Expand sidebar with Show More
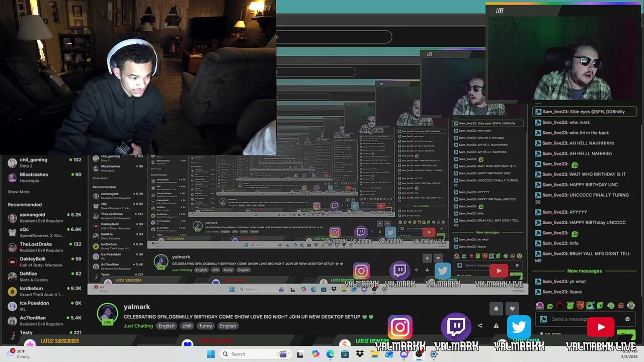 point(19,192)
